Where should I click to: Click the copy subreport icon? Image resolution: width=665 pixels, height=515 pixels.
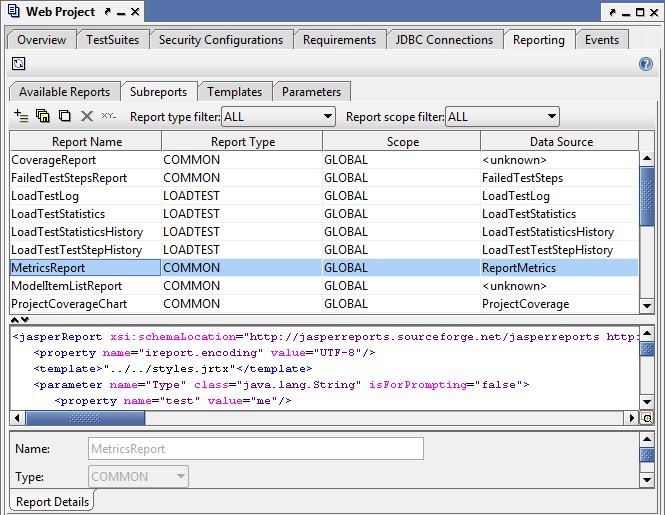[x=65, y=117]
